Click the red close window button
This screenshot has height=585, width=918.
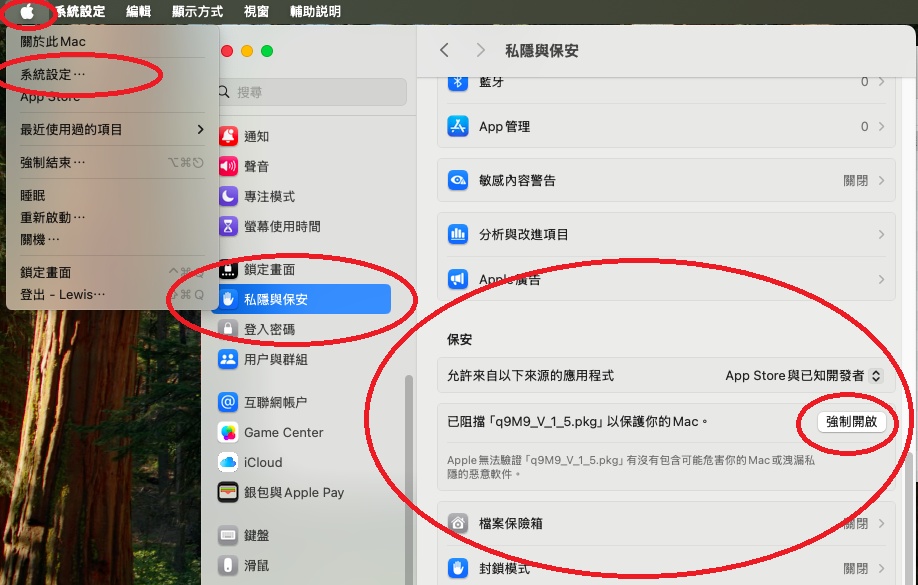[x=227, y=51]
